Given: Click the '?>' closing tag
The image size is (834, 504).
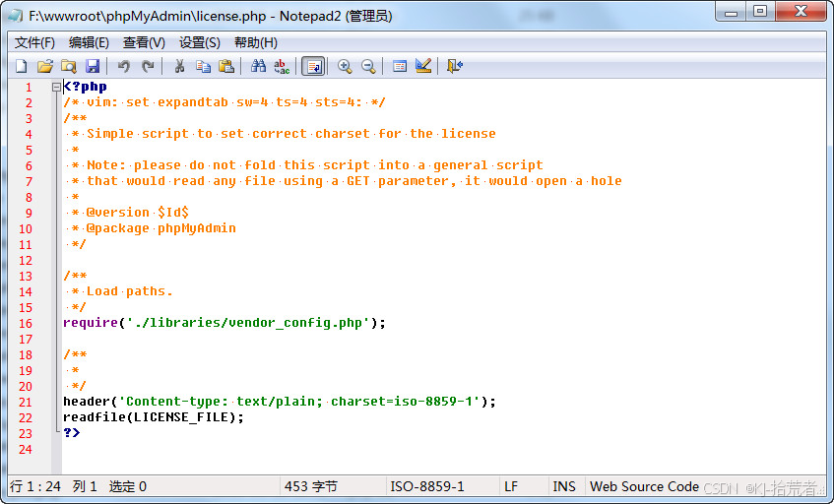Looking at the screenshot, I should [x=71, y=433].
